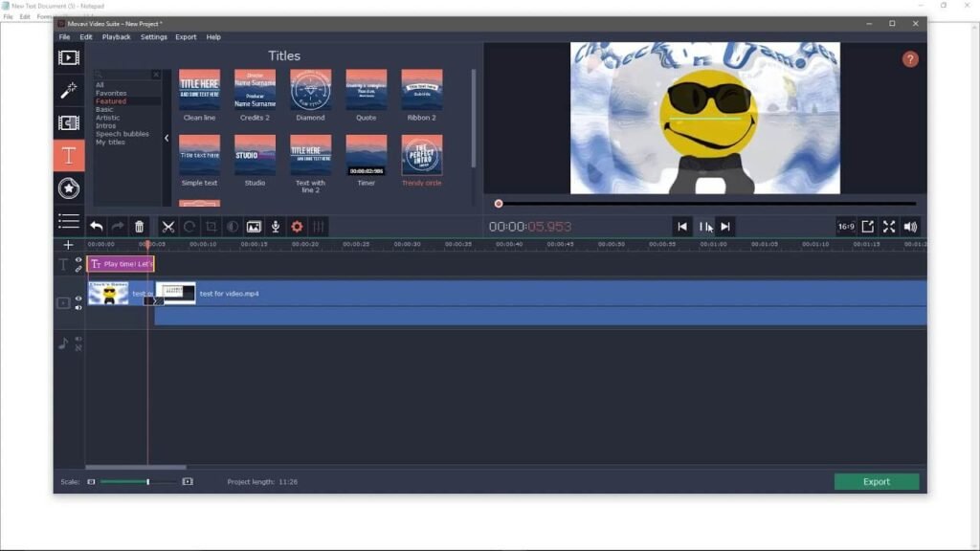980x551 pixels.
Task: Pause the preview playback
Action: click(703, 227)
